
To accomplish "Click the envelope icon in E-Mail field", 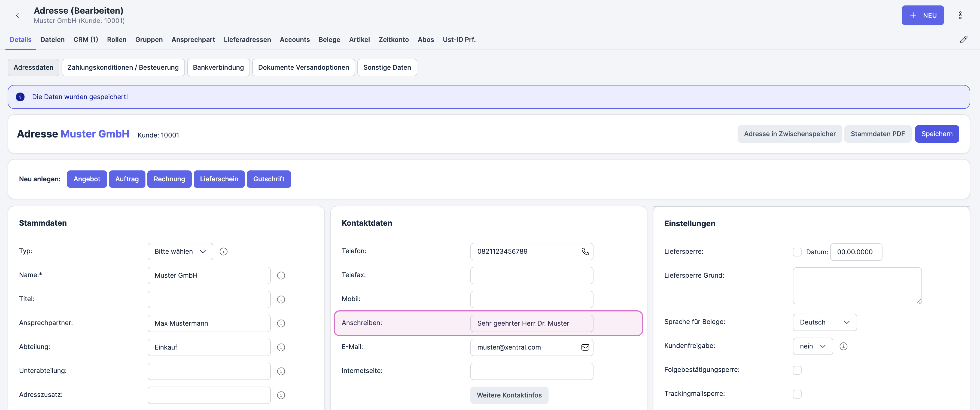I will coord(585,347).
